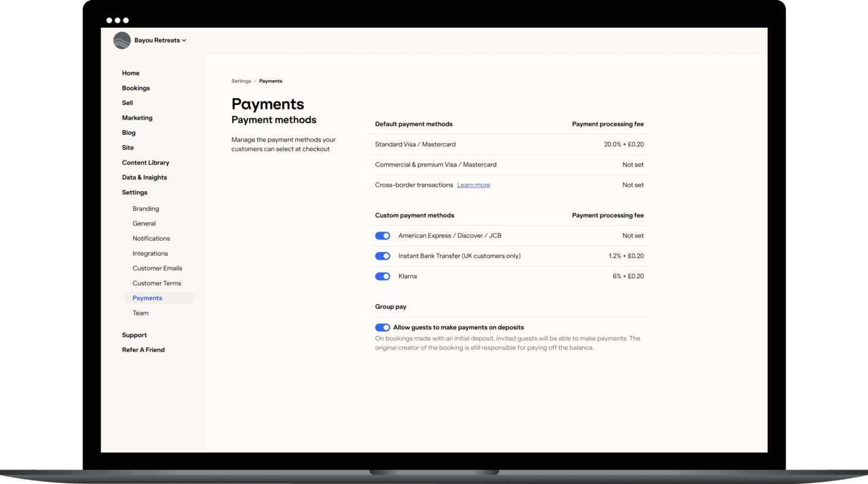The width and height of the screenshot is (868, 484).
Task: Open the Learn more link for cross-border transactions
Action: point(473,185)
